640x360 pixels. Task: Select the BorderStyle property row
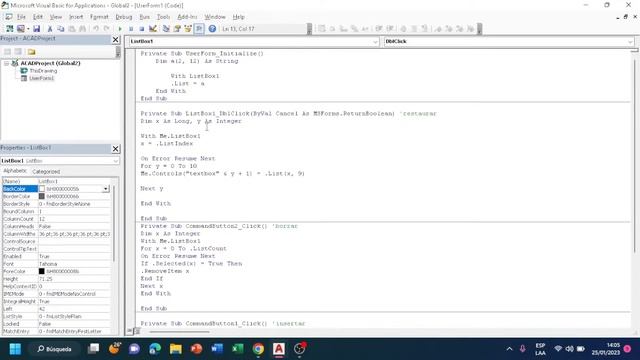point(56,204)
